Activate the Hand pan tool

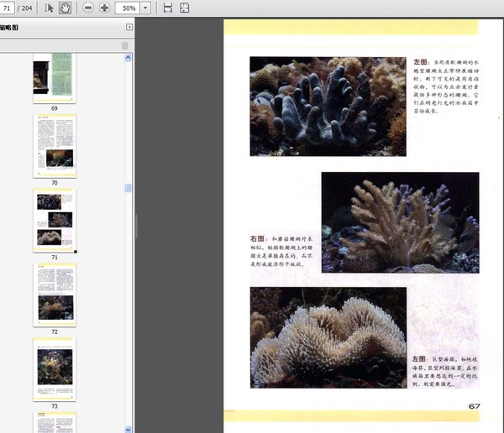[65, 8]
